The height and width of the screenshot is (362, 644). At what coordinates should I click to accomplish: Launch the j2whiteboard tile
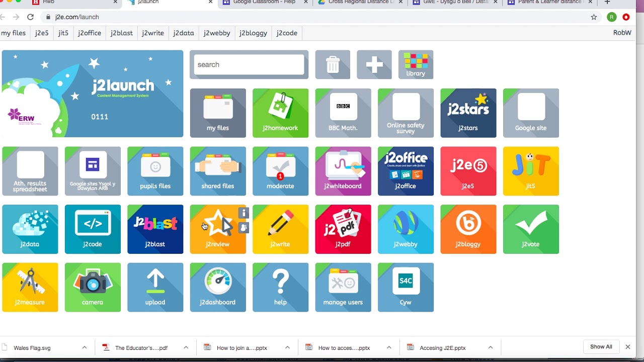tap(343, 171)
